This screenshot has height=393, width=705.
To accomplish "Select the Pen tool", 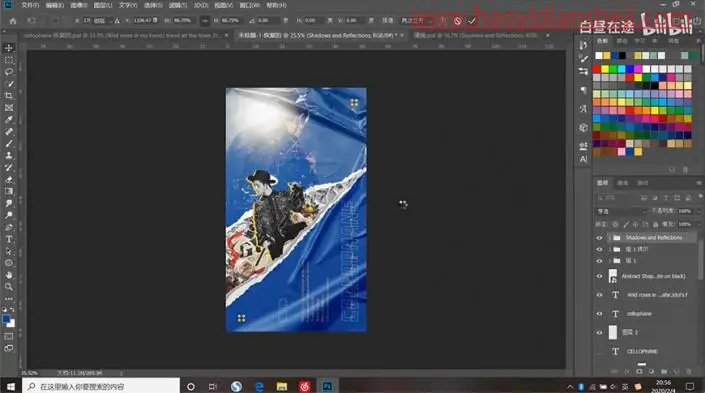I will pos(9,227).
